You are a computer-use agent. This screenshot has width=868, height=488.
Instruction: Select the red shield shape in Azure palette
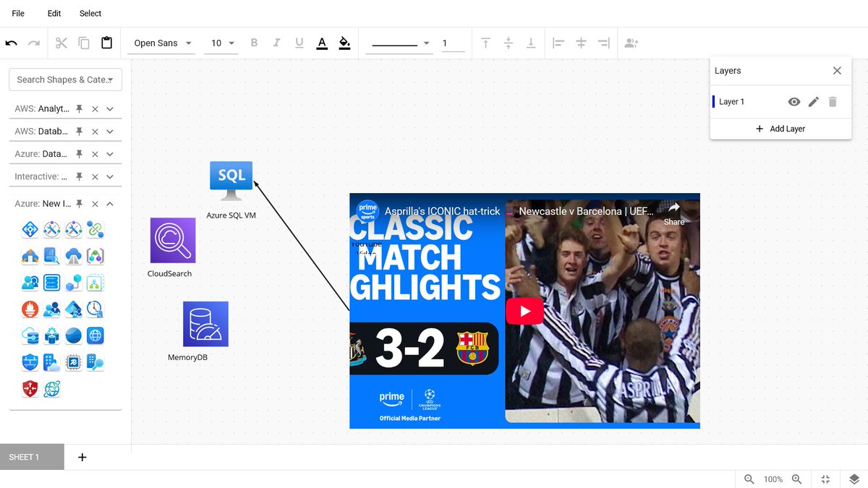[30, 388]
